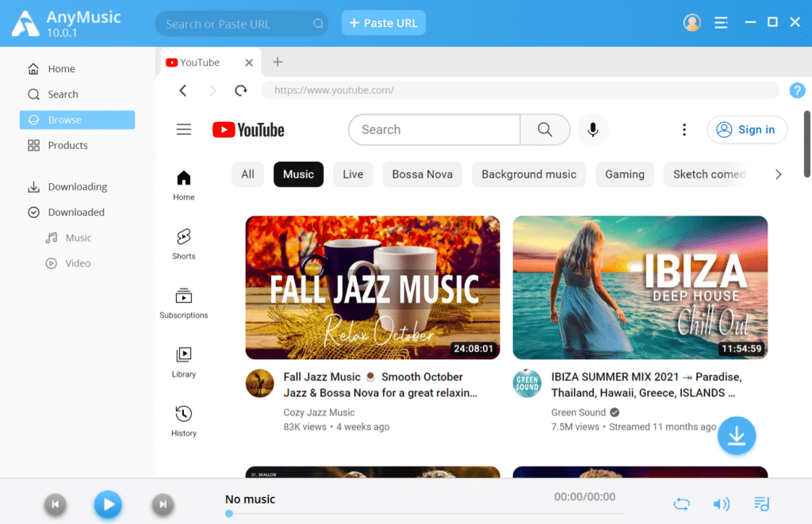Click the magnifier icon in AnyMusic search box
The image size is (812, 524).
click(318, 23)
